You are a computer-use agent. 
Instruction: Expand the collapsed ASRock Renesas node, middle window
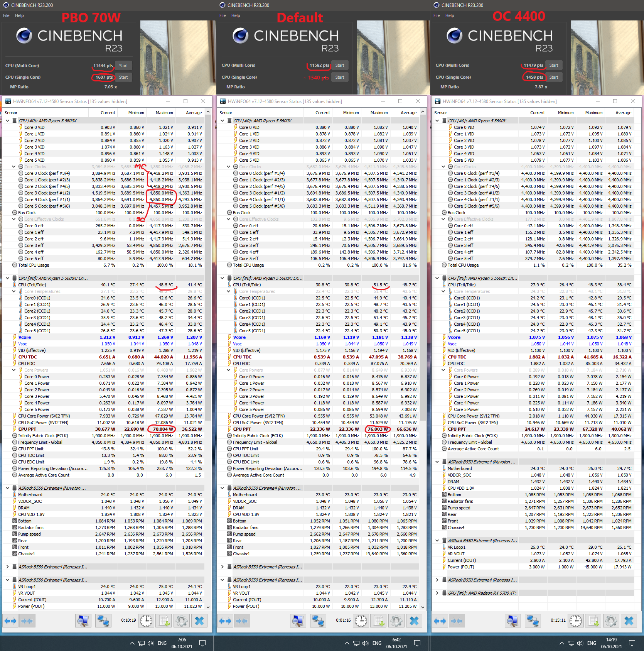coord(223,567)
